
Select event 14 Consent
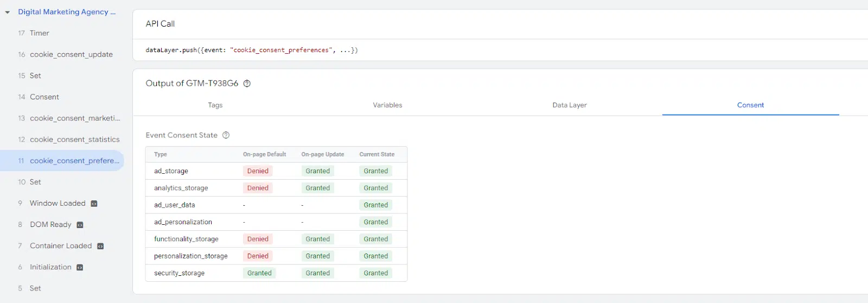(x=44, y=97)
